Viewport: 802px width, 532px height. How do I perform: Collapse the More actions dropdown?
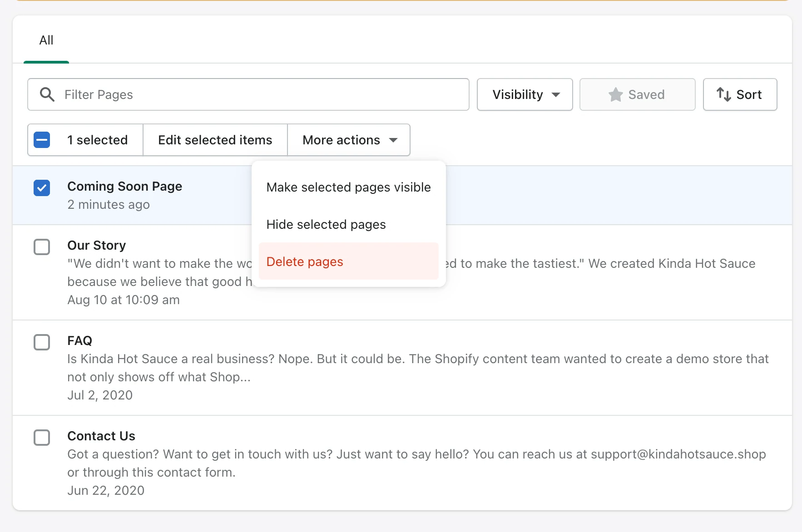[x=348, y=140]
